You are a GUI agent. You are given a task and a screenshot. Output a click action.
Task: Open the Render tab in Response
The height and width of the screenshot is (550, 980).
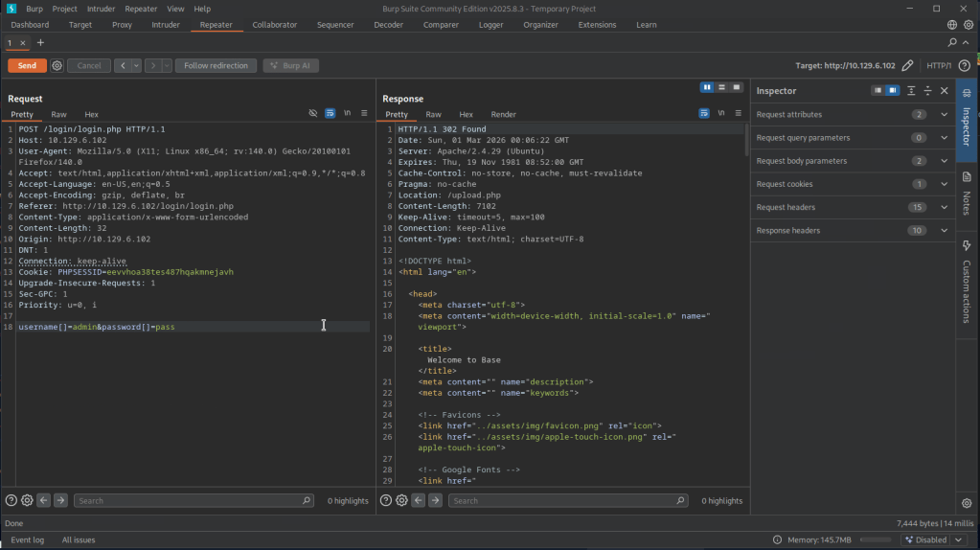(x=503, y=114)
